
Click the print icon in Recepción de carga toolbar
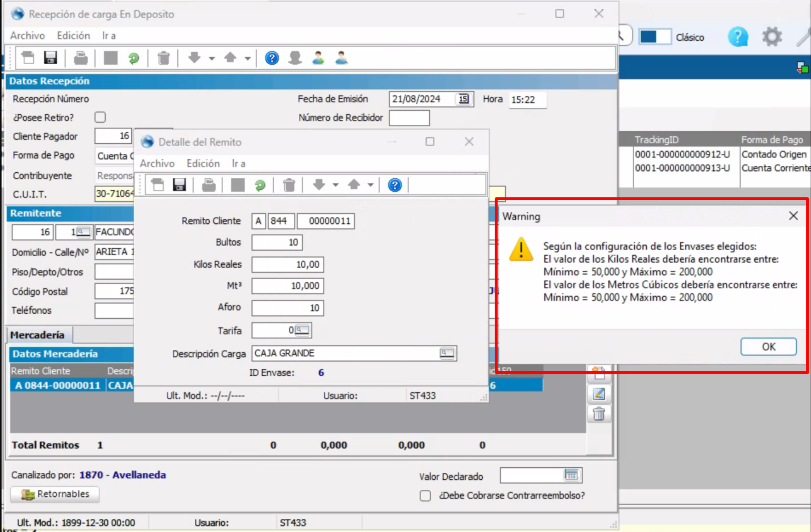(x=81, y=58)
